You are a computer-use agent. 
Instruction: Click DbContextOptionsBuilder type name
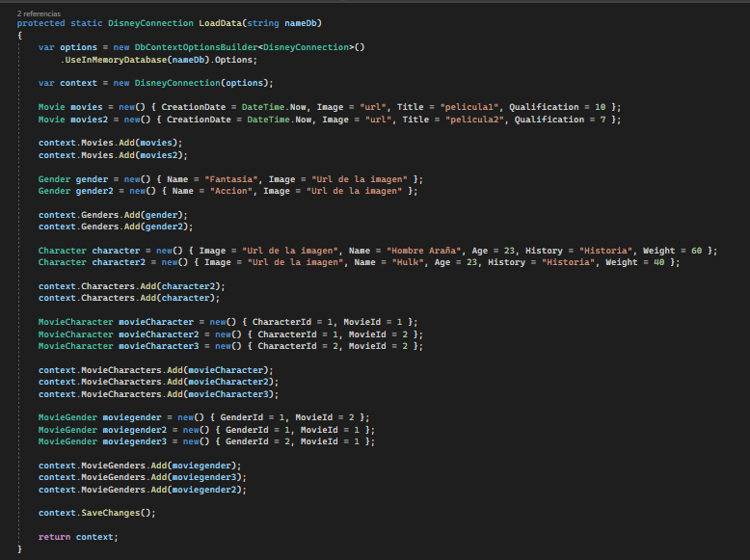pos(196,47)
